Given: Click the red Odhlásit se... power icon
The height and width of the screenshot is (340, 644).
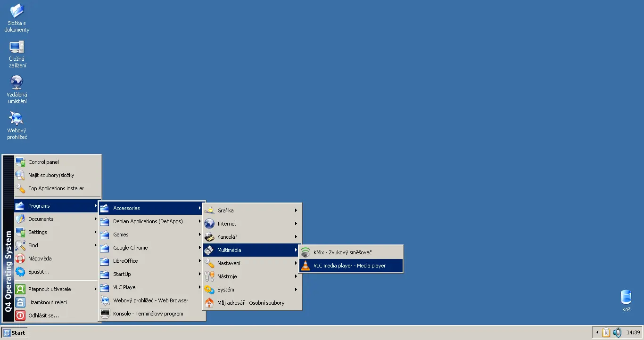Looking at the screenshot, I should [20, 316].
